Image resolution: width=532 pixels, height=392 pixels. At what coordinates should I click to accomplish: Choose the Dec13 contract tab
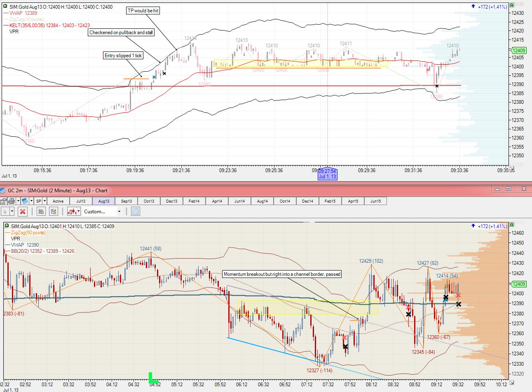[x=171, y=201]
